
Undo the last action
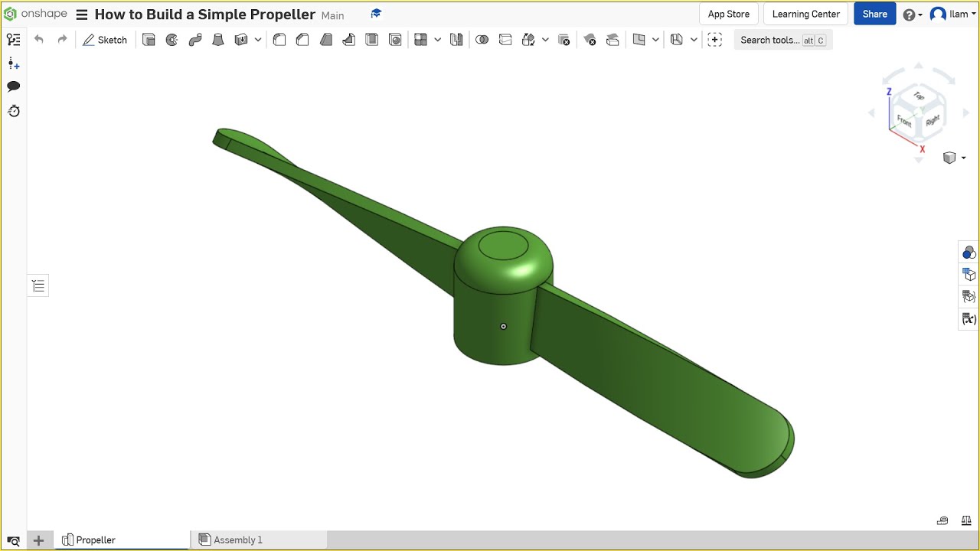(39, 40)
